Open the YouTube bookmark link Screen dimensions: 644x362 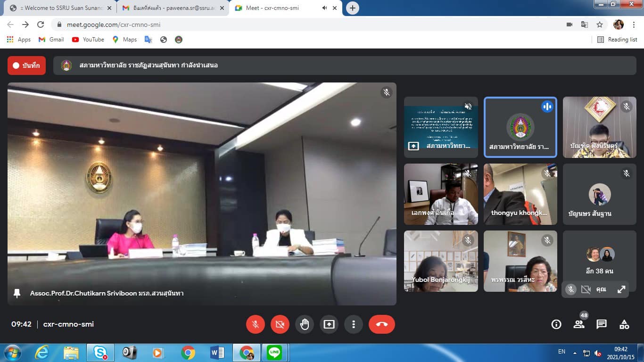click(x=88, y=40)
